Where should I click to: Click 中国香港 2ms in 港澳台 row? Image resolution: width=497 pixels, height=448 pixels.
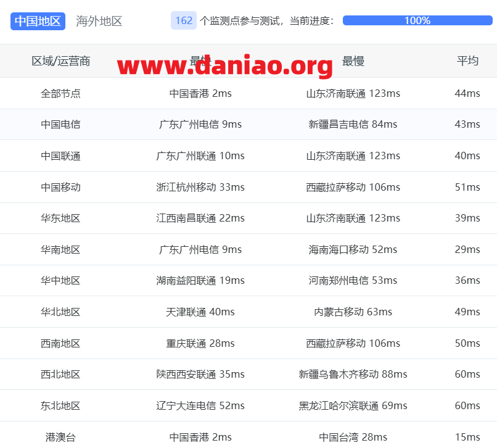pyautogui.click(x=200, y=438)
